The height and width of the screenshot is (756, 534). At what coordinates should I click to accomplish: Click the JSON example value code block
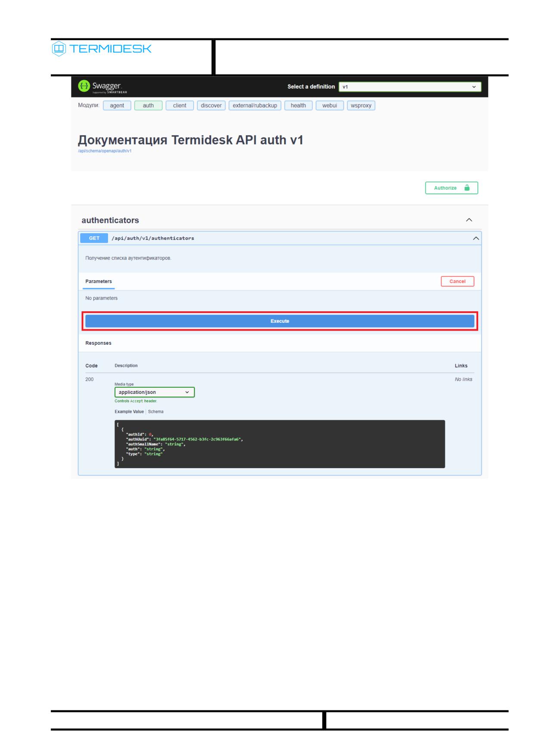coord(279,444)
